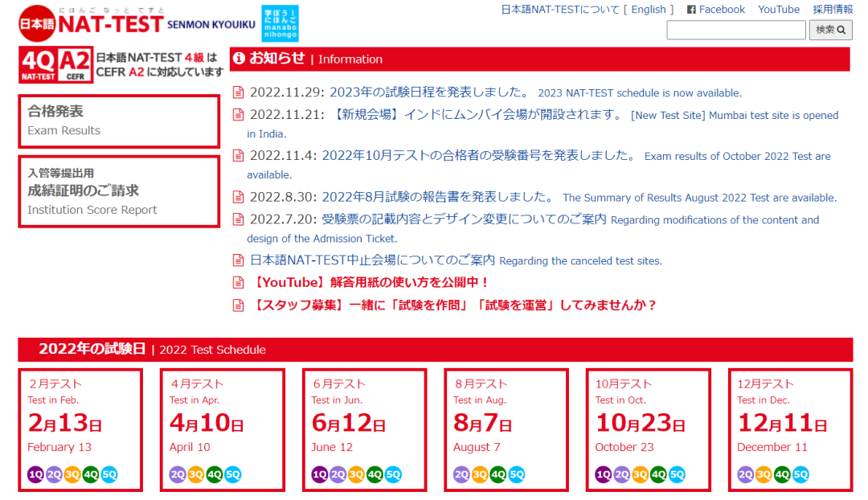Click the 3Q orange circle under June test
The image size is (868, 500).
[x=356, y=474]
